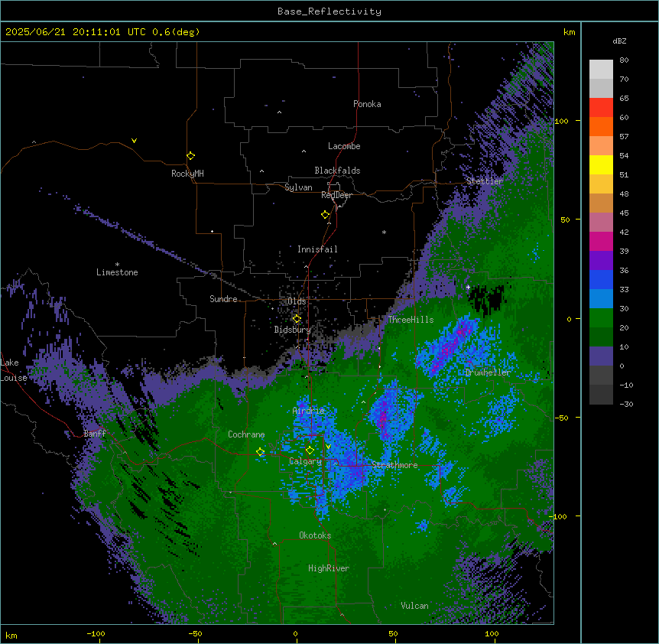Select the ThreeHills label
Viewport: 659px width, 644px height.
[411, 320]
